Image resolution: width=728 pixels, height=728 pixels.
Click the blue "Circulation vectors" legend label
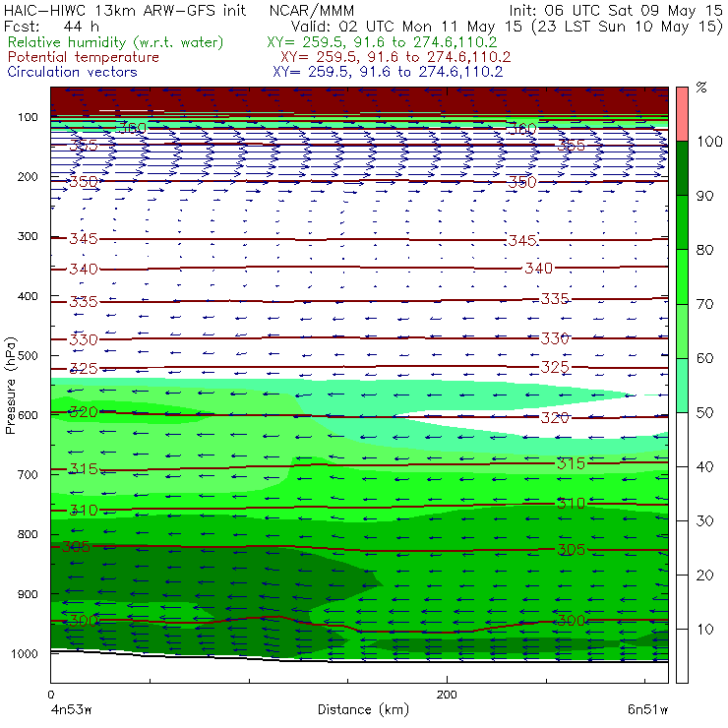[x=72, y=72]
